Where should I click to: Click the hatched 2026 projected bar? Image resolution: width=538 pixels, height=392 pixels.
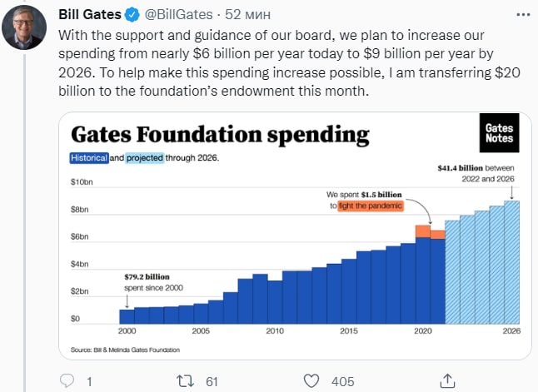511,262
